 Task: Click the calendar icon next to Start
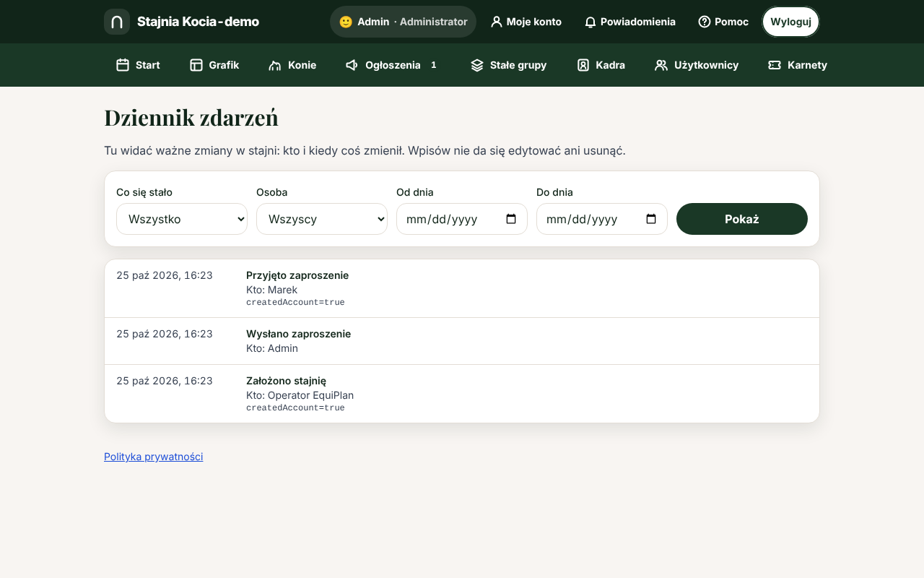[123, 65]
